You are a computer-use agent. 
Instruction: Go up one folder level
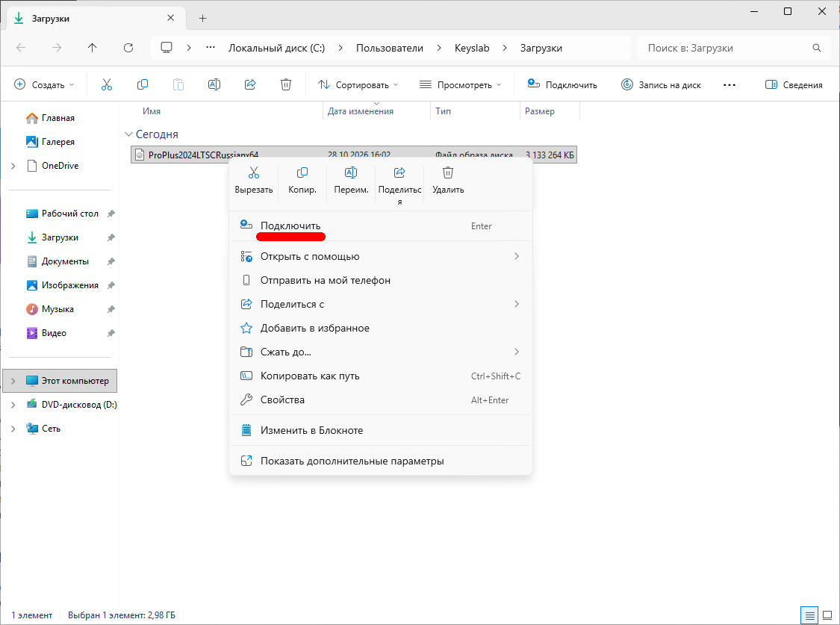(x=92, y=48)
